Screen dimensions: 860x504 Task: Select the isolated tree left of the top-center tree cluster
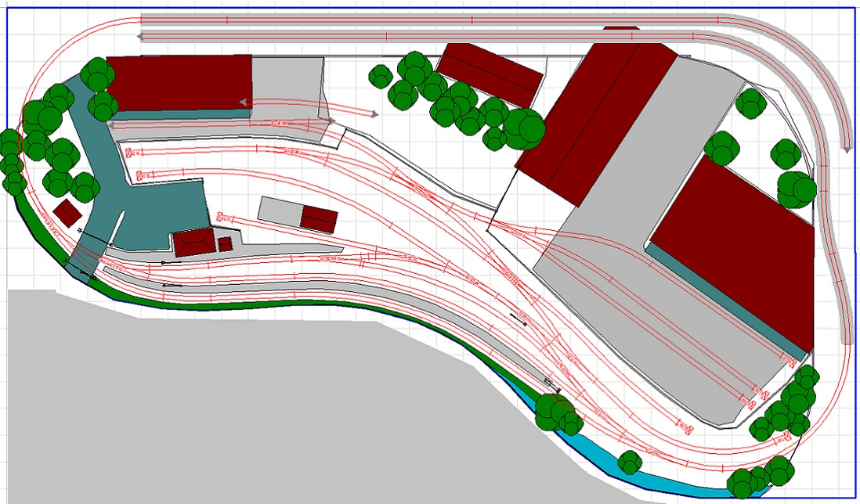coord(381,77)
